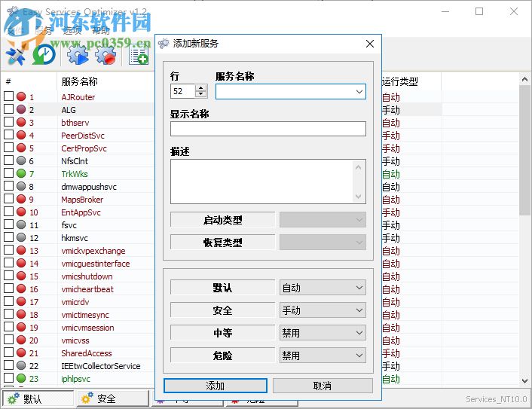Switch to the 安全 bottom tab
This screenshot has height=409, width=532.
pos(113,398)
